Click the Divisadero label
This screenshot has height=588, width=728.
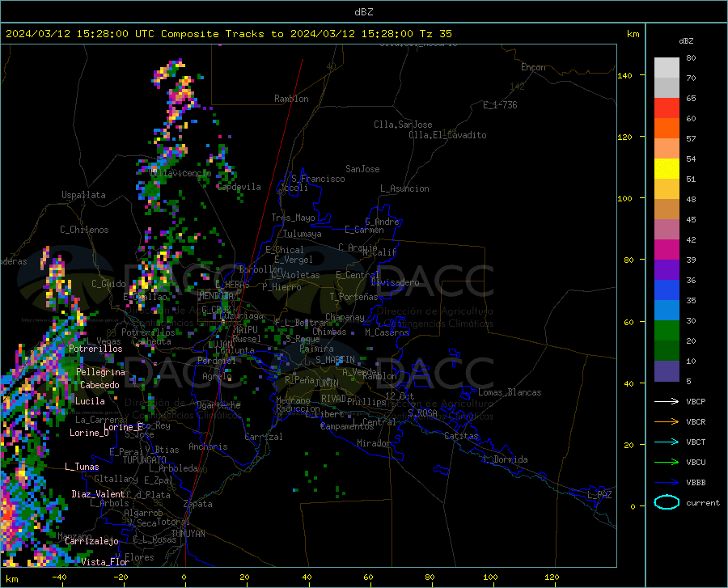point(395,282)
